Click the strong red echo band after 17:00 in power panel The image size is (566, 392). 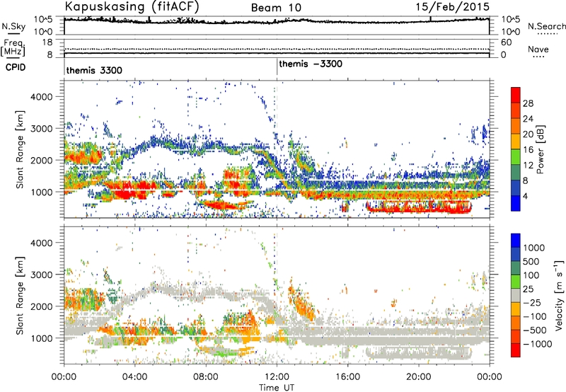coord(419,207)
